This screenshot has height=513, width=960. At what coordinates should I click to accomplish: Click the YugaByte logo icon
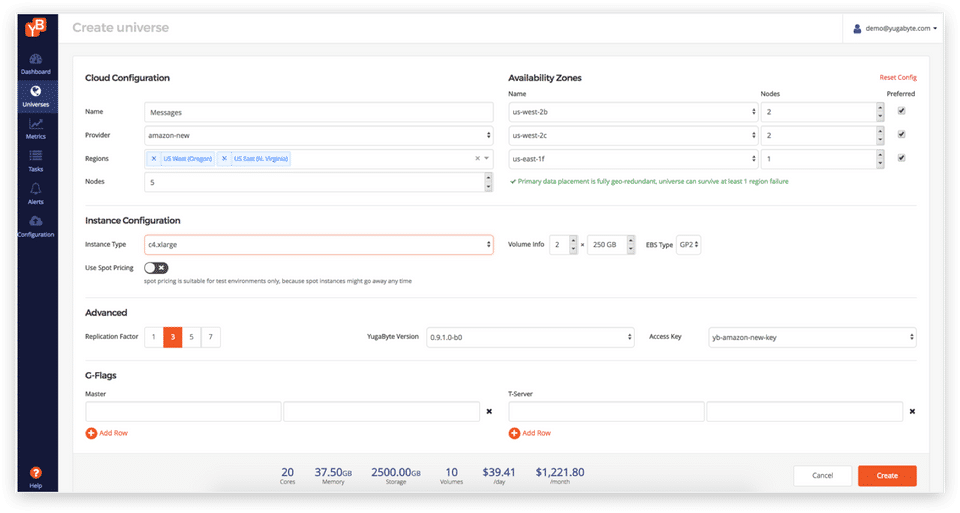point(35,29)
